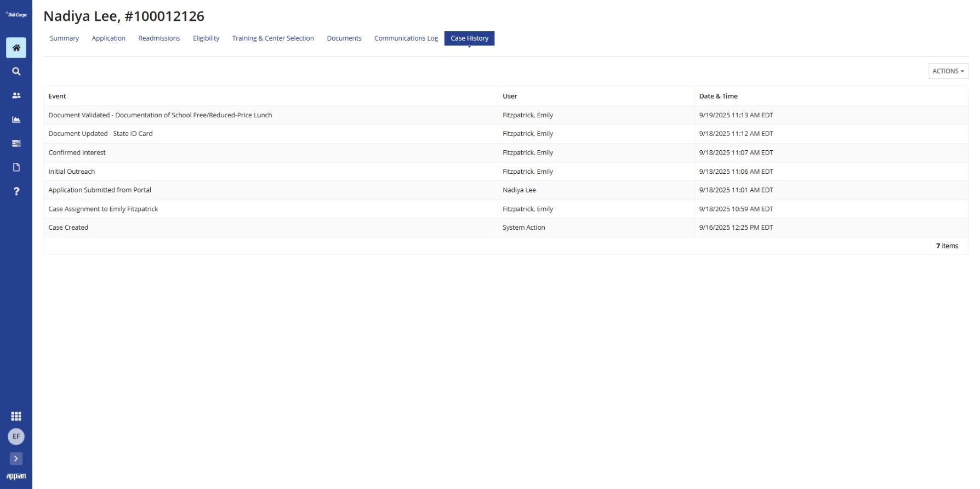Open the help question mark icon
980x489 pixels.
point(16,191)
